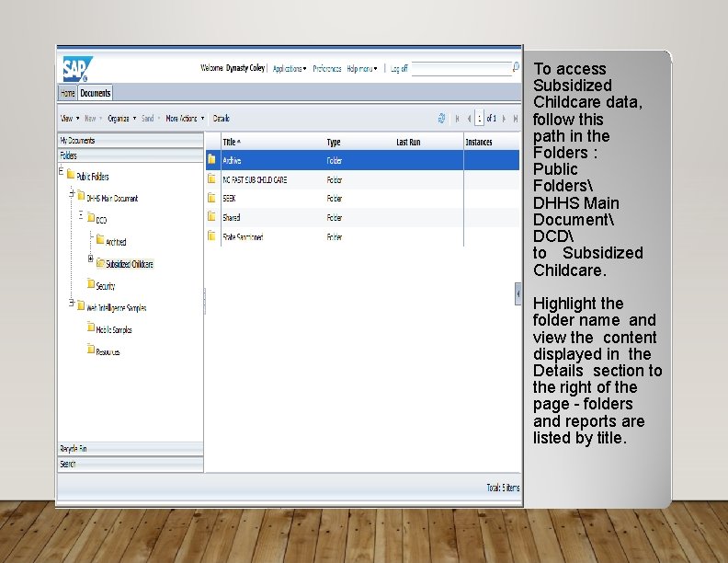Viewport: 728px width, 563px height.
Task: Collapse details panel with side arrow
Action: [x=518, y=294]
